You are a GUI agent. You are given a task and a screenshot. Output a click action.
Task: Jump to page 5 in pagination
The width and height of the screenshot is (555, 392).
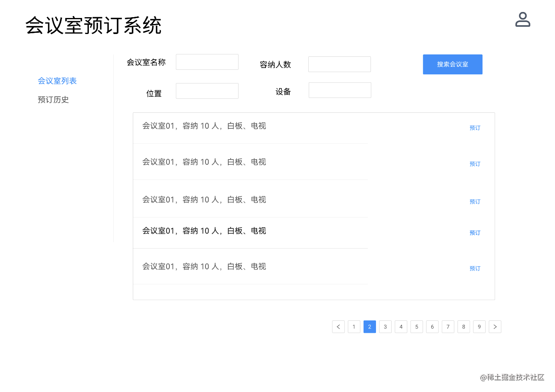[416, 327]
